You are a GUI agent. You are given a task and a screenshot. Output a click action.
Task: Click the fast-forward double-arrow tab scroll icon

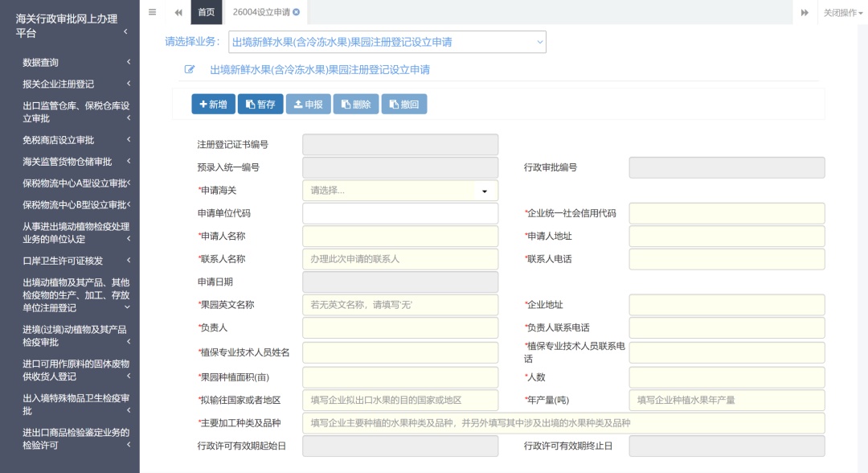pyautogui.click(x=805, y=12)
